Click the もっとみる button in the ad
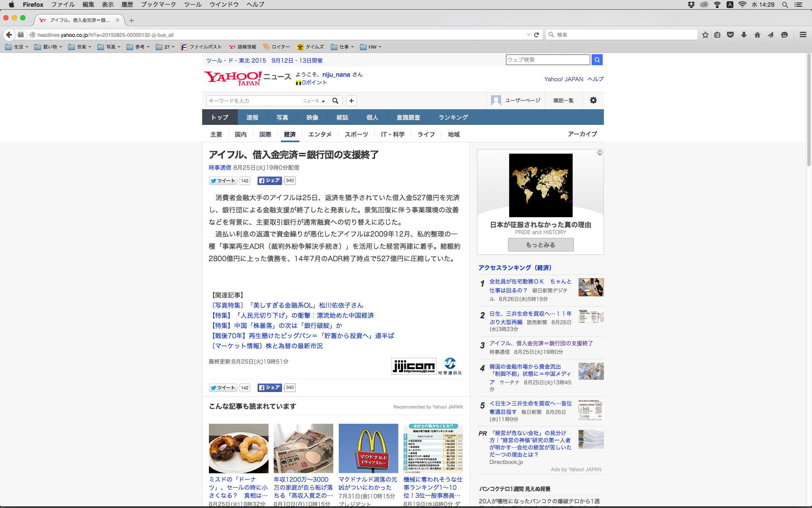Viewport: 812px width, 508px height. [x=540, y=245]
